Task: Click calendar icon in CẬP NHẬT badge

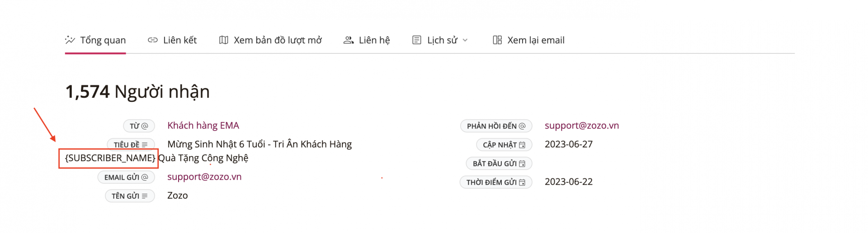Action: point(522,145)
